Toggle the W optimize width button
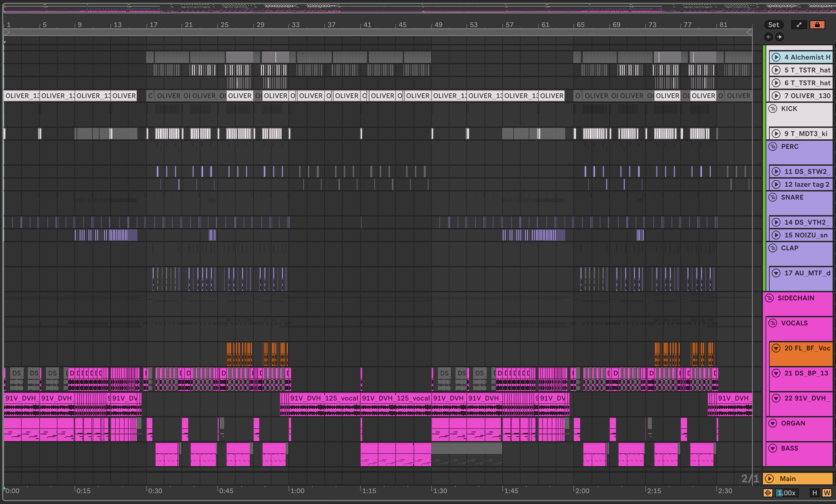Screen dimensions: 836x504 (x=827, y=493)
